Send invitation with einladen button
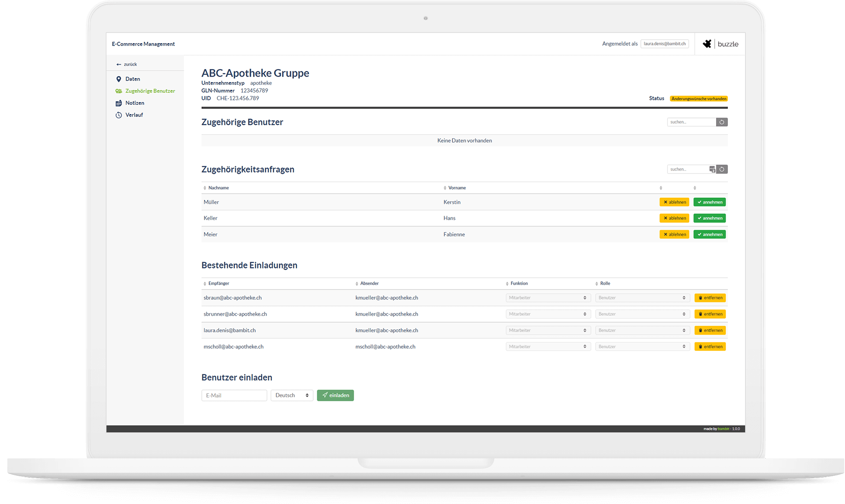Image resolution: width=845 pixels, height=504 pixels. [x=335, y=395]
